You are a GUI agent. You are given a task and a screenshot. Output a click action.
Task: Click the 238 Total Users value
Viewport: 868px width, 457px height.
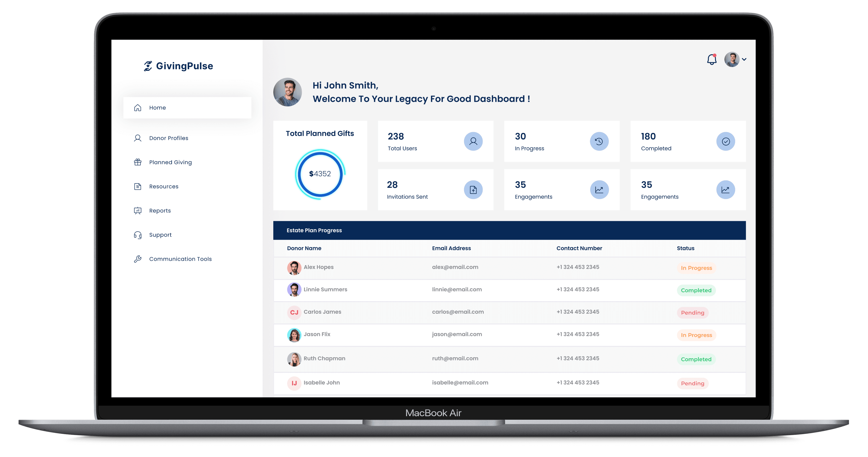pyautogui.click(x=396, y=136)
